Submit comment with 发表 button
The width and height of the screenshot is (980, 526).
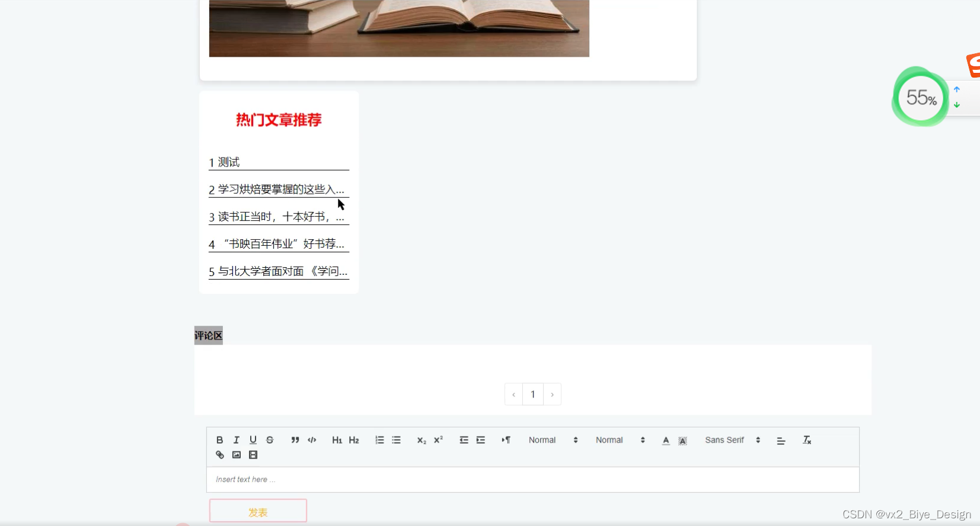(258, 511)
